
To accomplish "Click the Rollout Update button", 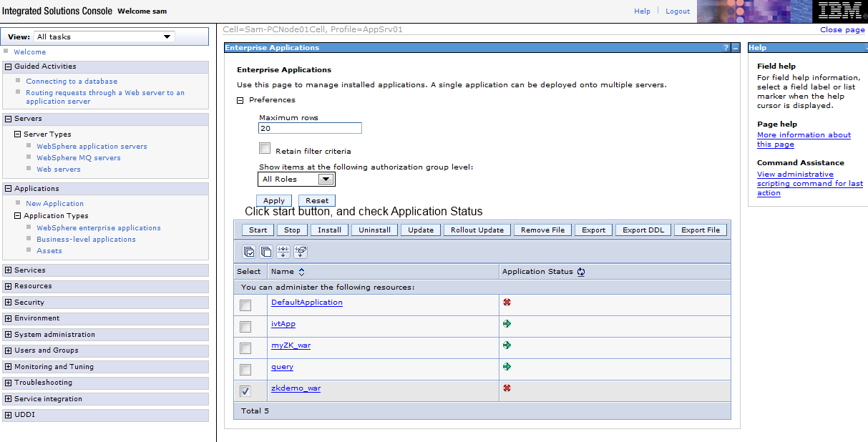I will click(477, 230).
